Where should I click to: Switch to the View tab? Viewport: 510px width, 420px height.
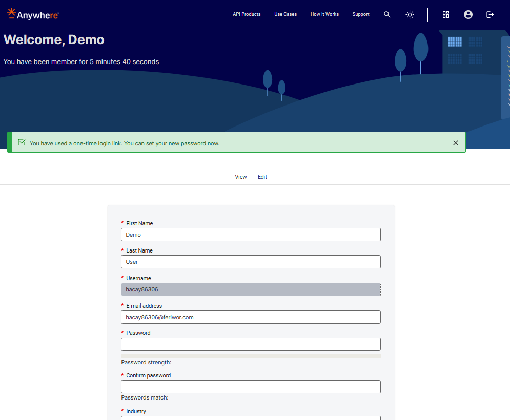241,177
